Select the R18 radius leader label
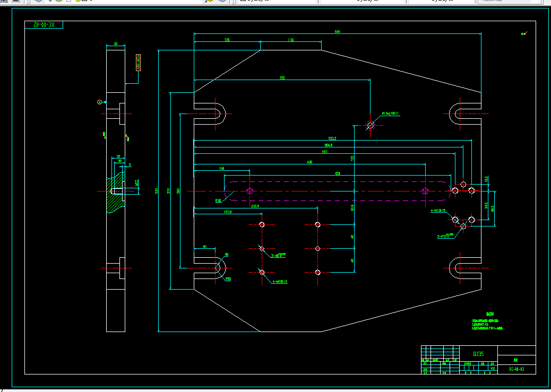 tap(218, 201)
